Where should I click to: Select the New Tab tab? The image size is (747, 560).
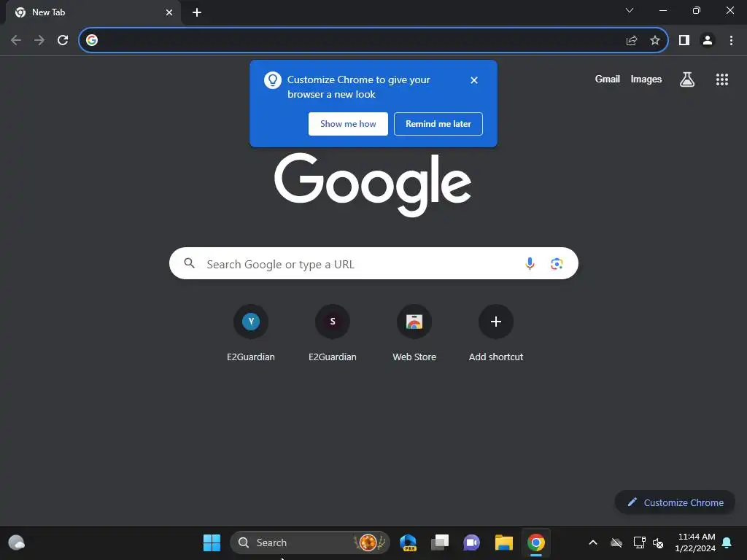pyautogui.click(x=93, y=12)
